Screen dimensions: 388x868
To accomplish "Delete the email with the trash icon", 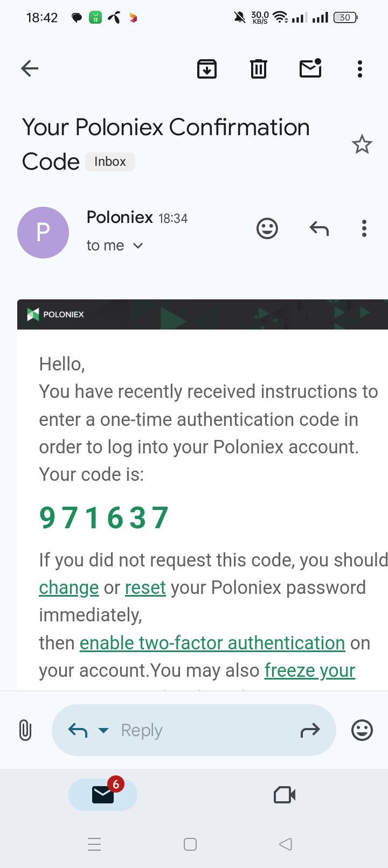I will [259, 69].
